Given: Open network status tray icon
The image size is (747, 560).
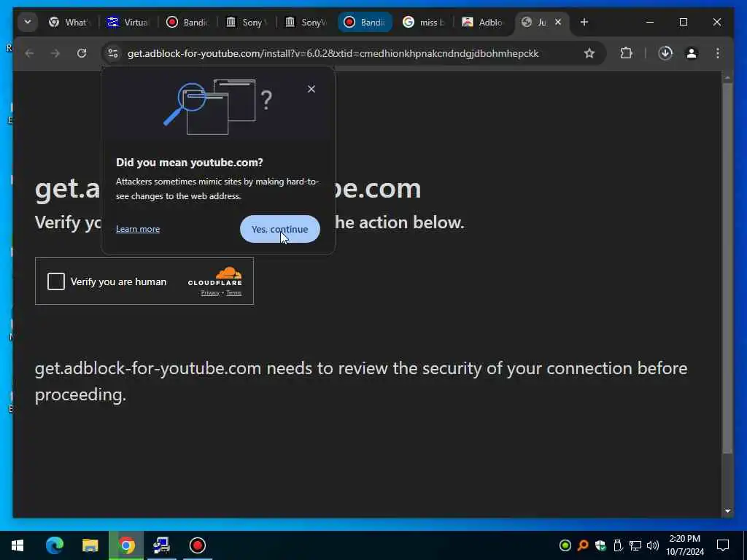Looking at the screenshot, I should 635,545.
